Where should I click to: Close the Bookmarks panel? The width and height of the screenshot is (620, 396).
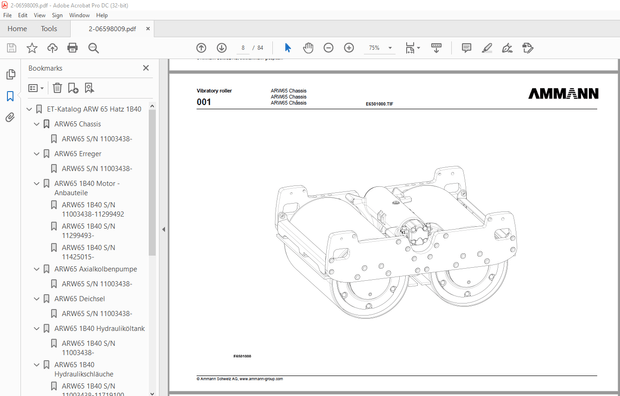(146, 68)
